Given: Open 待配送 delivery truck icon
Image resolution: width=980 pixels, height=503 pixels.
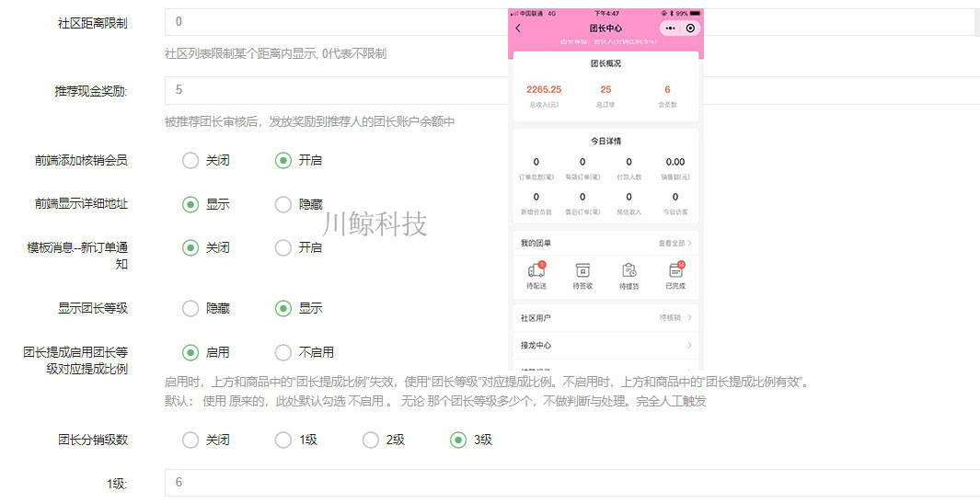Looking at the screenshot, I should point(536,270).
